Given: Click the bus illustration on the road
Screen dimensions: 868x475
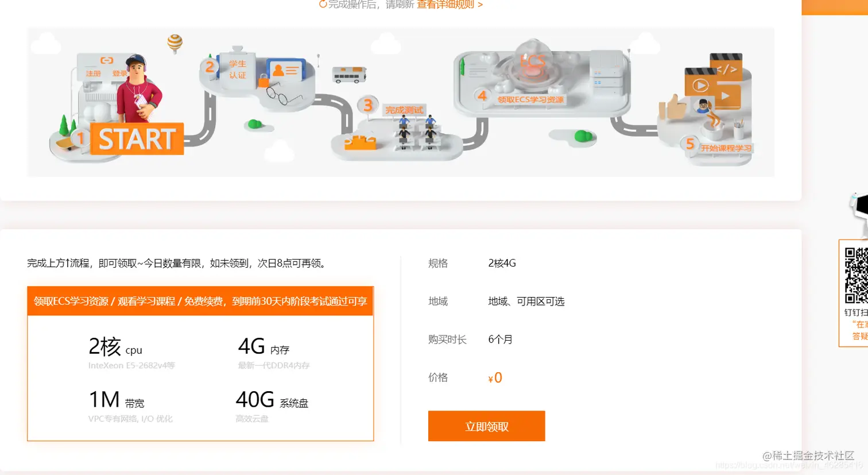Looking at the screenshot, I should pos(347,74).
